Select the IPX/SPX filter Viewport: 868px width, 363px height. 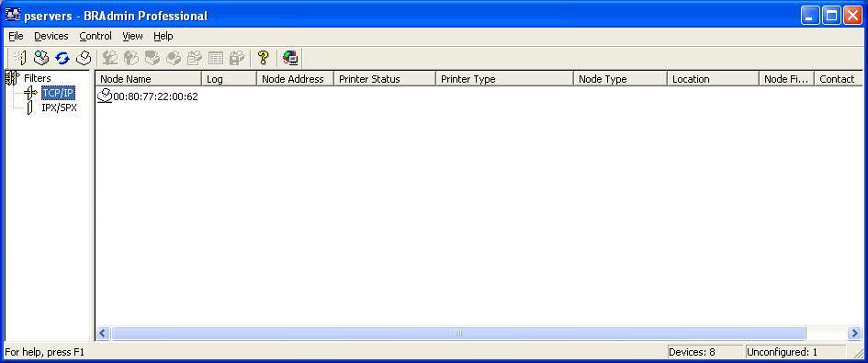(x=59, y=108)
